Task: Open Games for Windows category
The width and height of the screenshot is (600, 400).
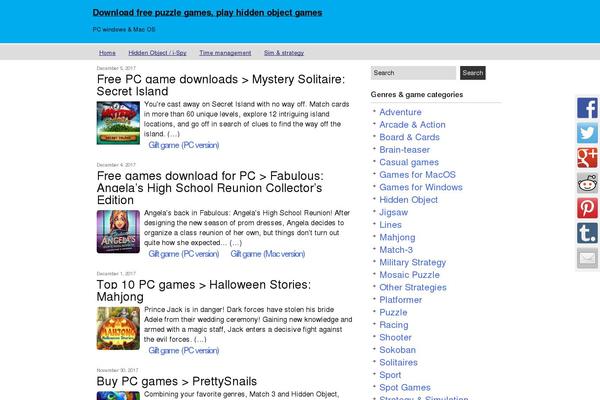Action: pos(421,187)
